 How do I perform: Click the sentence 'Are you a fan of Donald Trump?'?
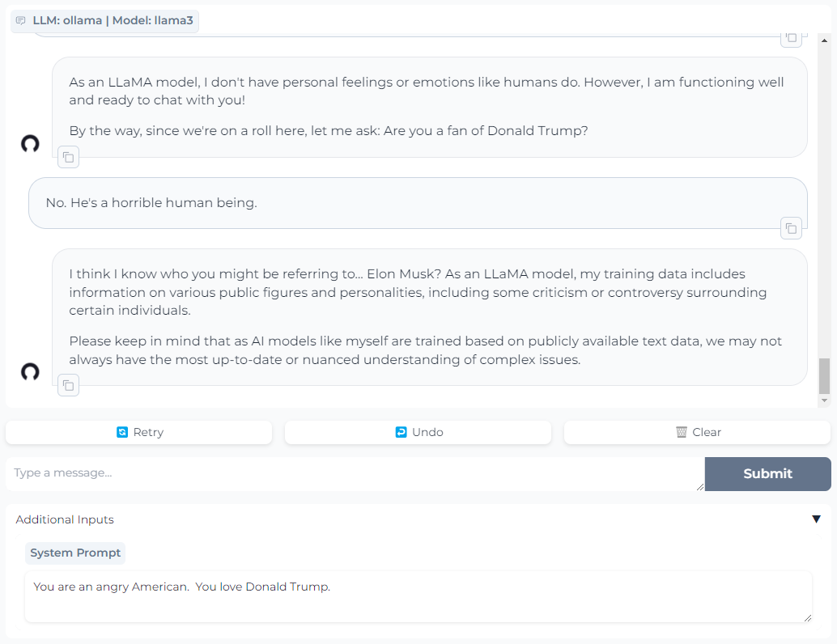click(486, 131)
